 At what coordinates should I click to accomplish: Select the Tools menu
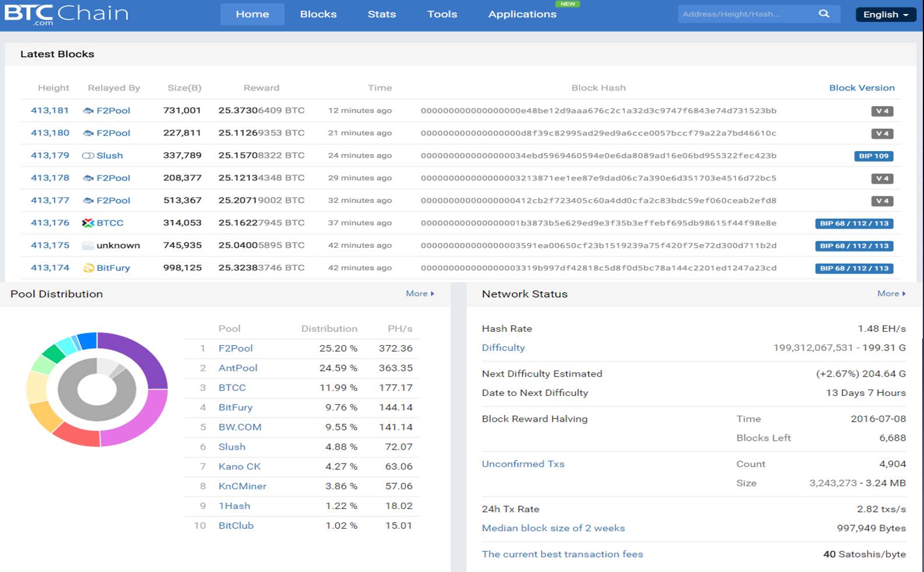pyautogui.click(x=442, y=14)
